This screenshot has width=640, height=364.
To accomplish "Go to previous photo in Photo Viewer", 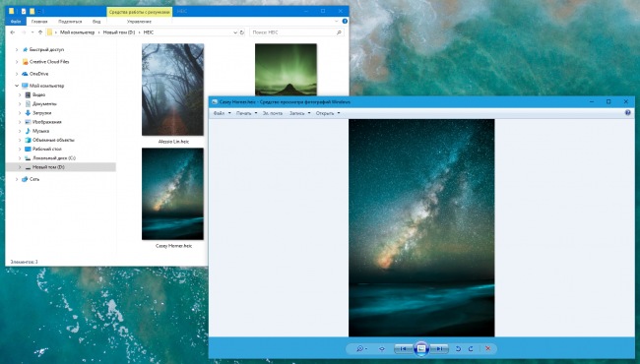I will (x=404, y=349).
